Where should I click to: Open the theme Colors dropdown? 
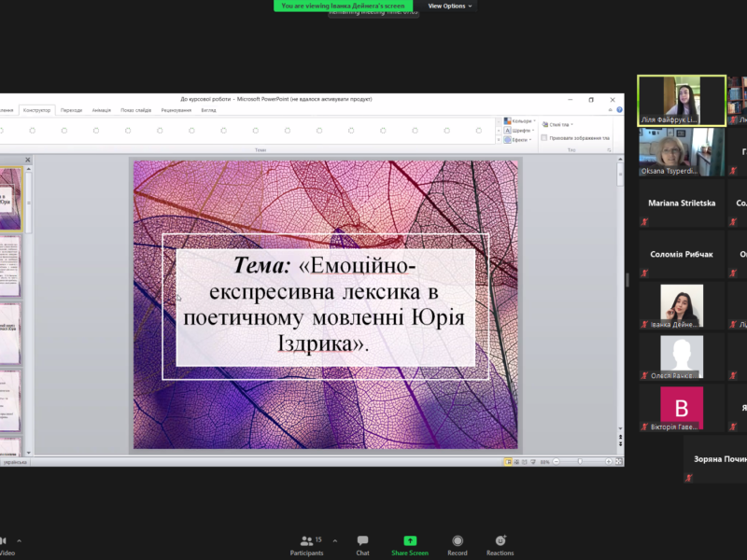520,121
